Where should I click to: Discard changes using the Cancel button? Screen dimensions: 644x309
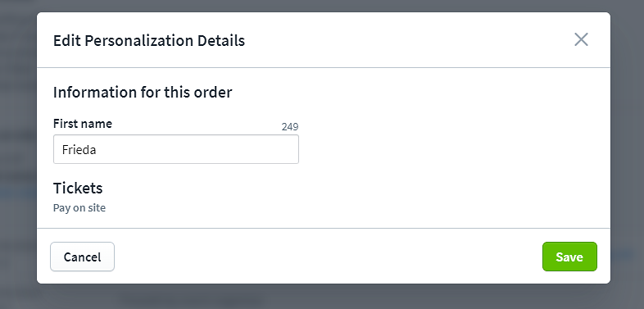(82, 257)
